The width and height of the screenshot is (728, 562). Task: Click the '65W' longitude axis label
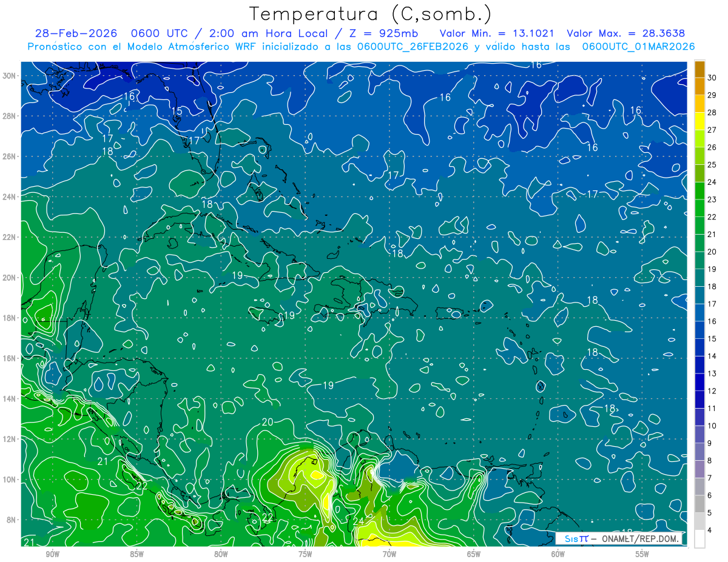(x=474, y=554)
